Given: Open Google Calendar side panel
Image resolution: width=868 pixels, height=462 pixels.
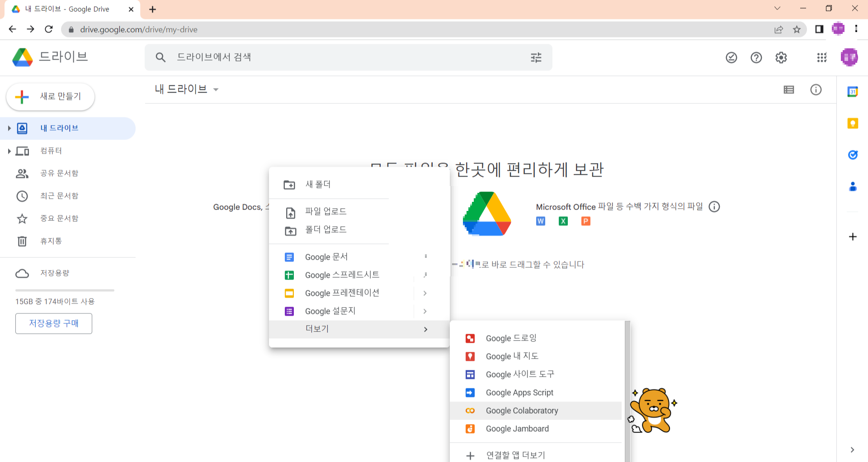Looking at the screenshot, I should [x=853, y=92].
